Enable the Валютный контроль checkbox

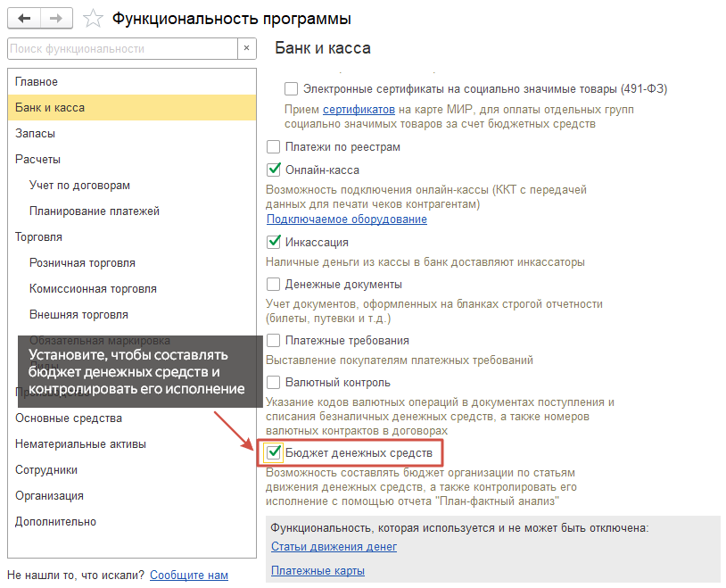[x=274, y=382]
